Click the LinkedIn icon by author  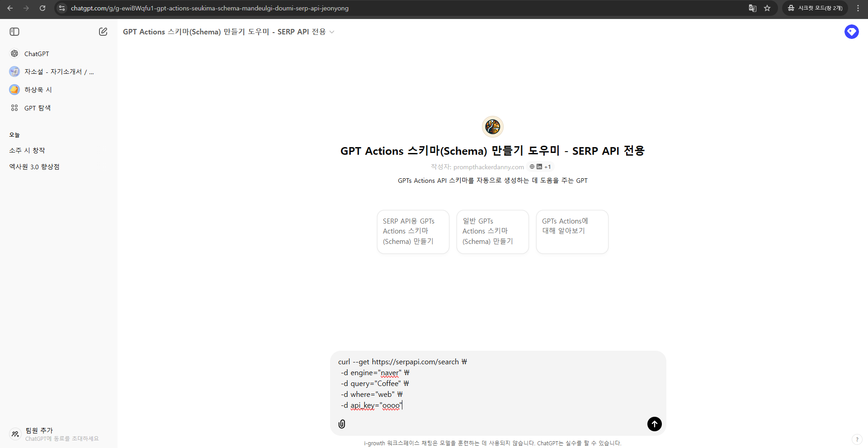click(539, 167)
